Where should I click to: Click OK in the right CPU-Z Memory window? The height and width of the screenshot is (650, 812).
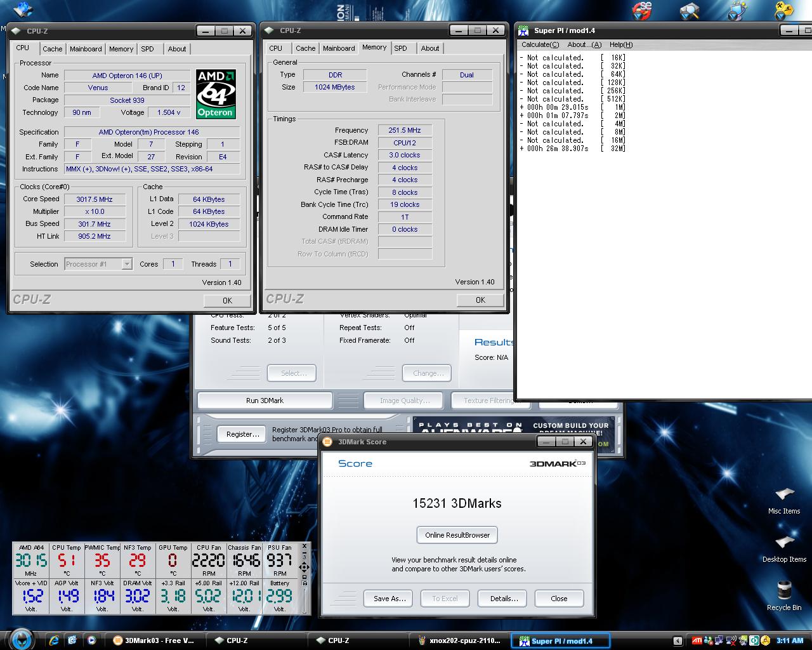click(x=480, y=300)
